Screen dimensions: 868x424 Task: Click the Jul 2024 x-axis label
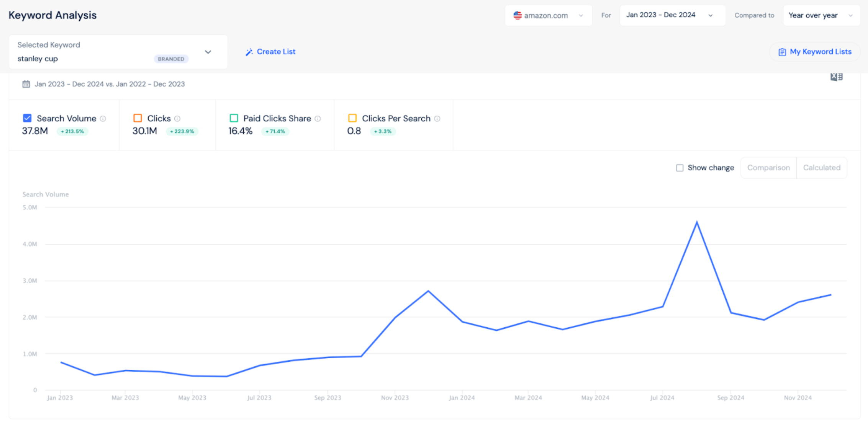[x=662, y=398]
